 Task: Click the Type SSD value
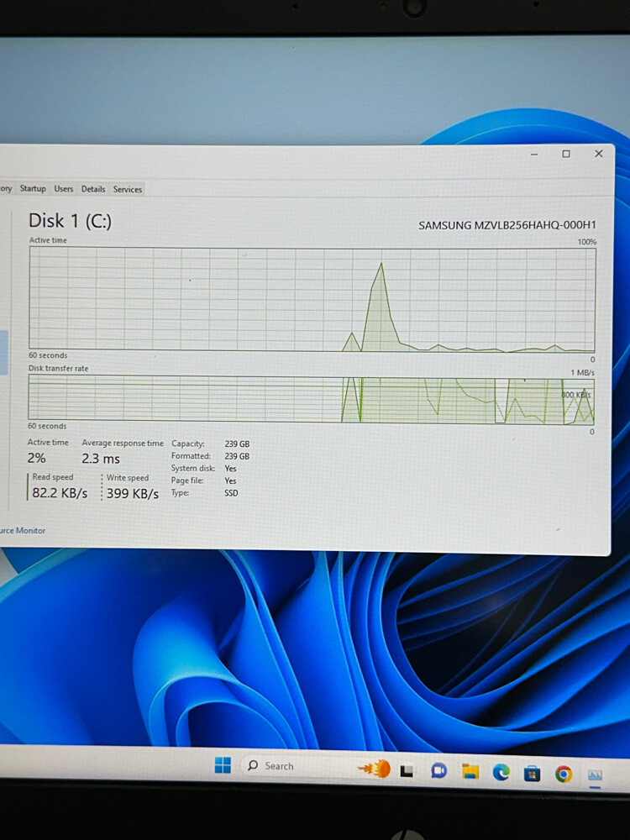[231, 493]
